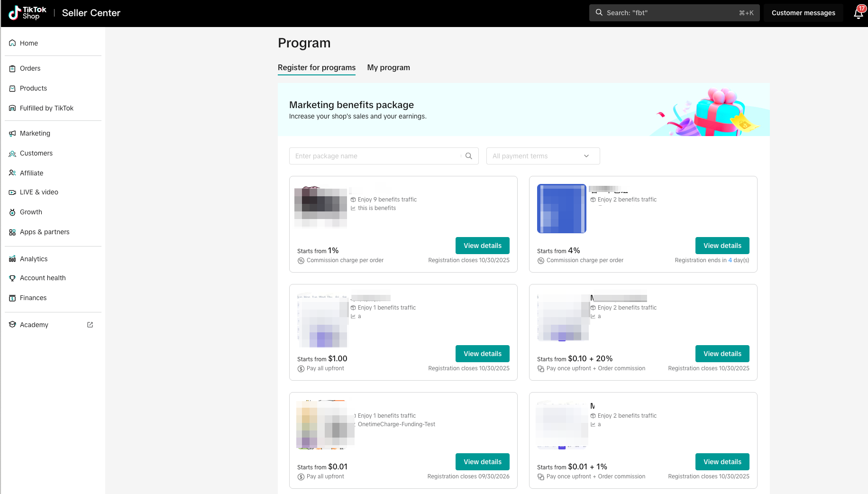
Task: Click the Analytics chart icon
Action: (x=12, y=259)
